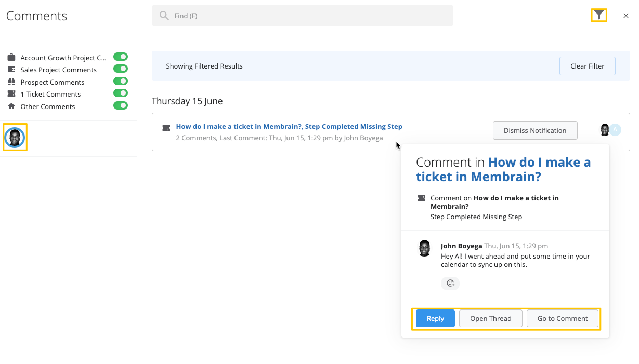Click the Sales Project wallet icon
The height and width of the screenshot is (364, 639).
pos(11,70)
